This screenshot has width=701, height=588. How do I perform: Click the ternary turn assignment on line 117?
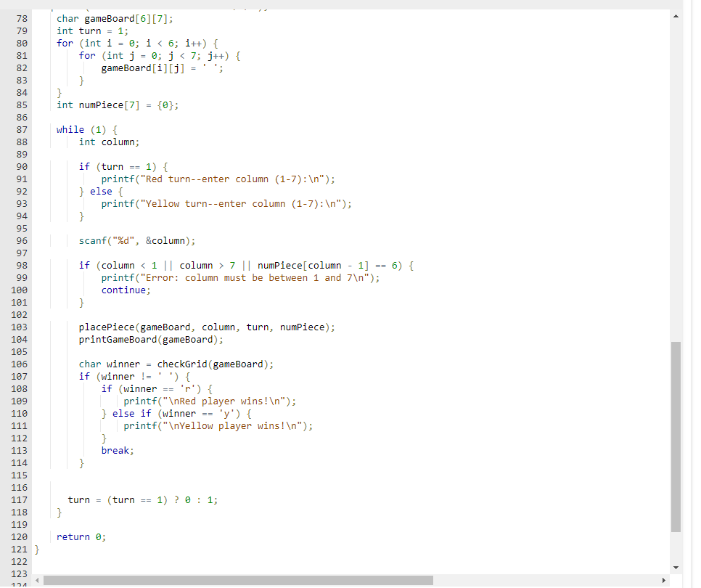click(143, 499)
